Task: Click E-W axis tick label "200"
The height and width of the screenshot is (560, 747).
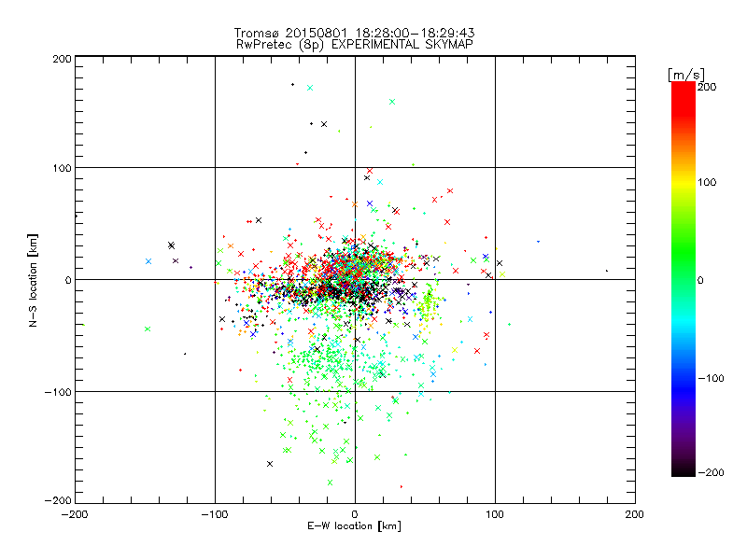Action: 635,515
